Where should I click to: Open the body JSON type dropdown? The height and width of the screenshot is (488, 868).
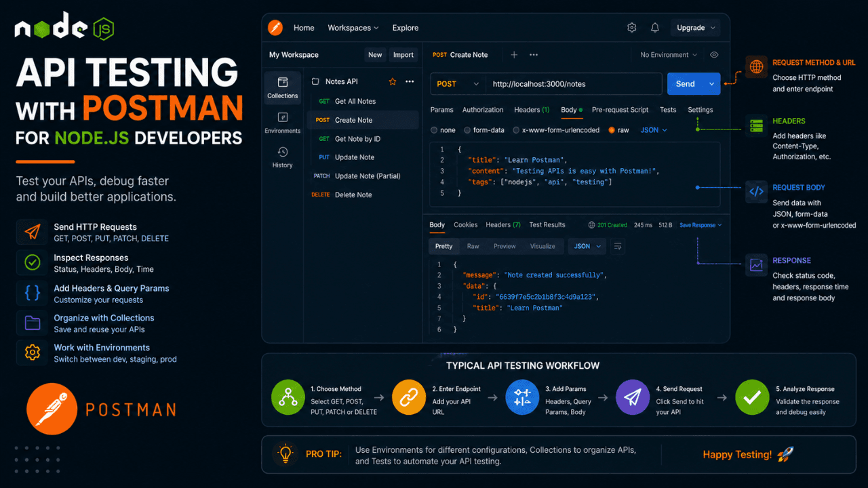(x=654, y=130)
